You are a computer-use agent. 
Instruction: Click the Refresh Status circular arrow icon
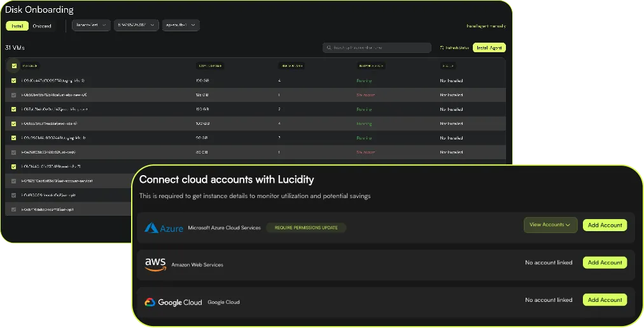[442, 48]
